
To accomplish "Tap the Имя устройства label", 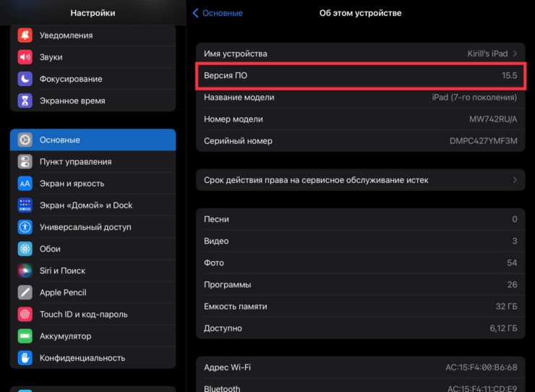I will coord(236,54).
